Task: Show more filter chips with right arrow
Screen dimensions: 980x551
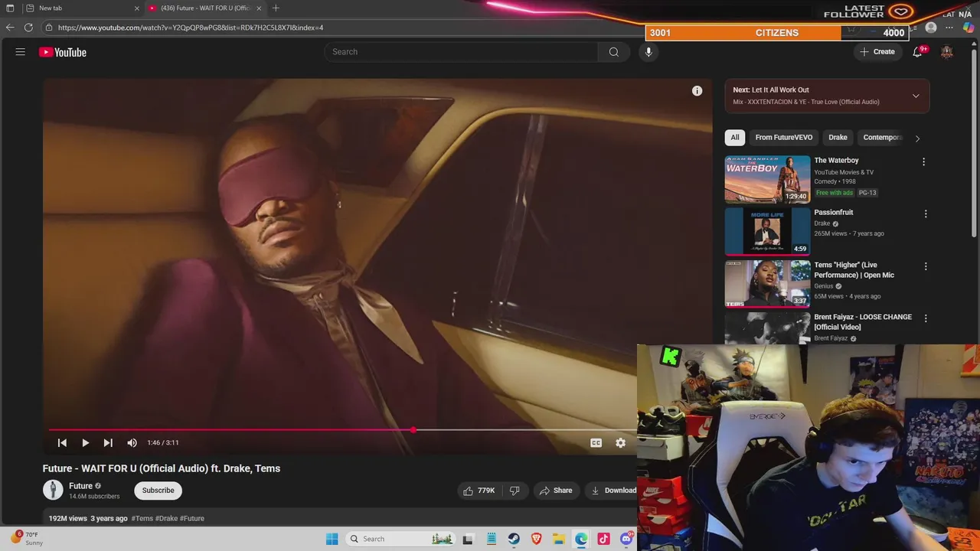Action: coord(917,139)
